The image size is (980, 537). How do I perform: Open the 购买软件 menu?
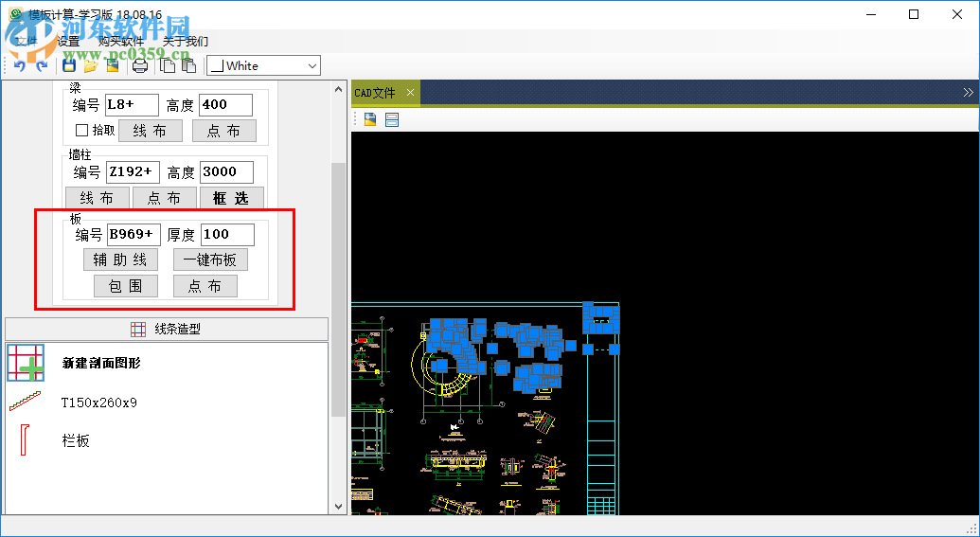pos(121,42)
